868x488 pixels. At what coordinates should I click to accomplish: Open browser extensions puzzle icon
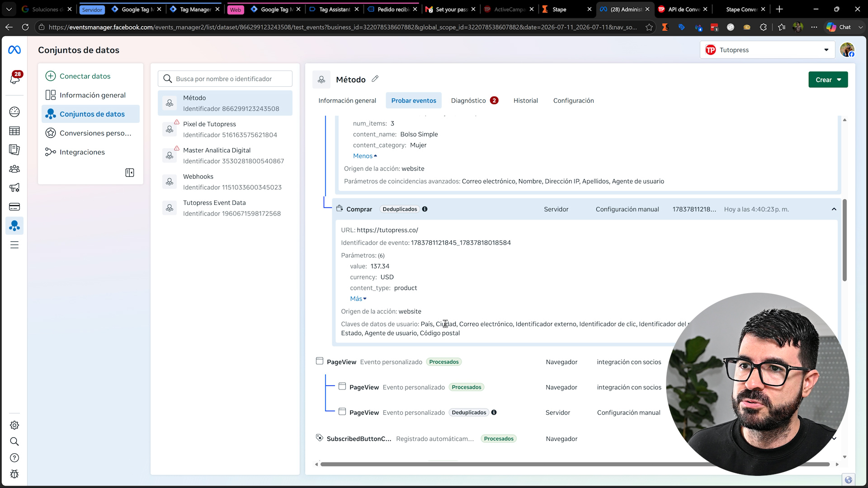click(x=764, y=27)
